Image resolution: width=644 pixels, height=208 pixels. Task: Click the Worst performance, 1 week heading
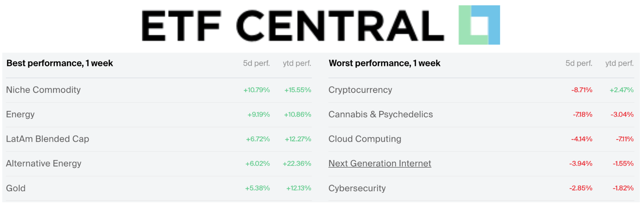(x=384, y=63)
